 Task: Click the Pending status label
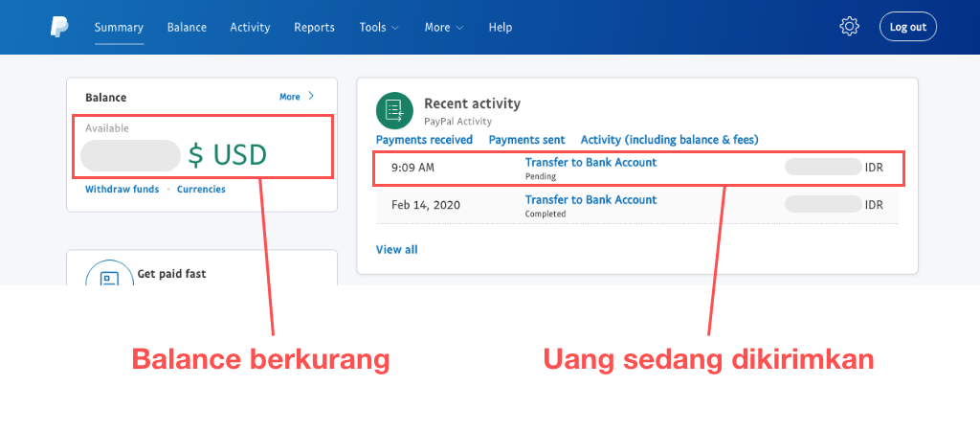click(540, 176)
